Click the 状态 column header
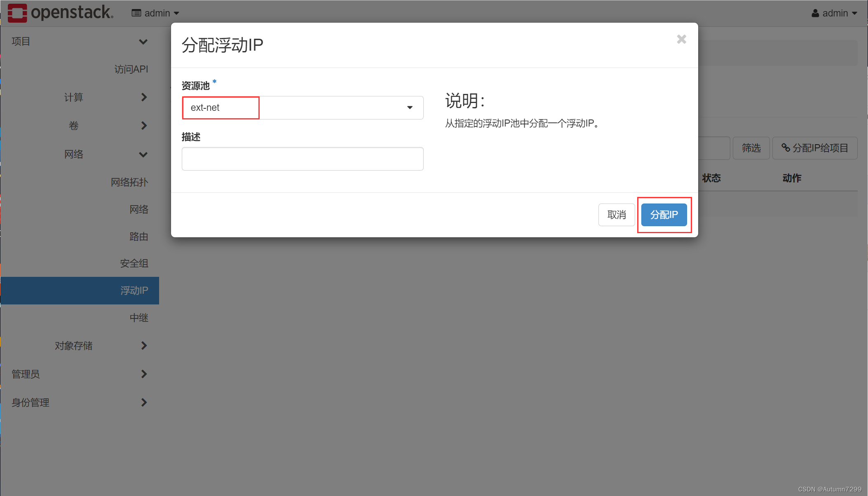868x496 pixels. [711, 178]
